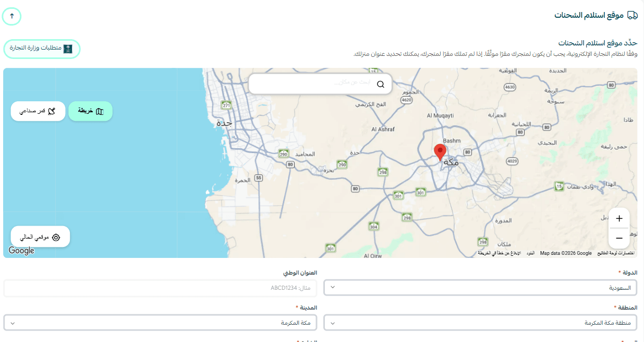Switch map to قمر صناعي satellite view
644x342 pixels.
[x=38, y=111]
